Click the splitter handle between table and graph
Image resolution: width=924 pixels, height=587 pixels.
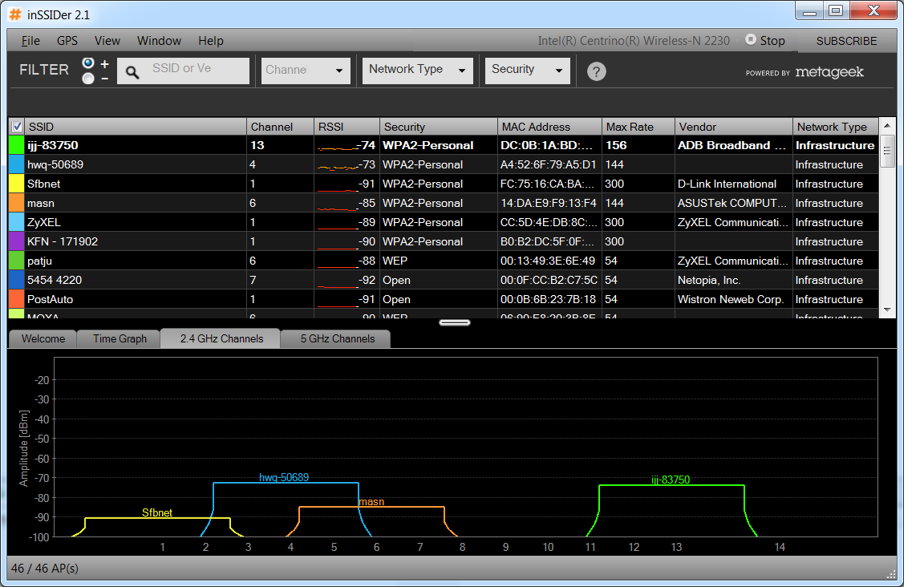(455, 322)
